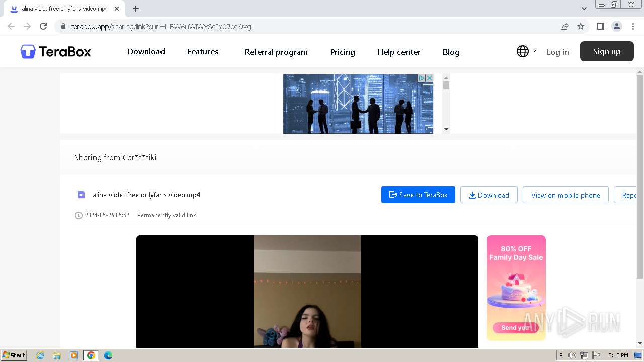Image resolution: width=644 pixels, height=362 pixels.
Task: Open the Download menu item
Action: coord(146,52)
